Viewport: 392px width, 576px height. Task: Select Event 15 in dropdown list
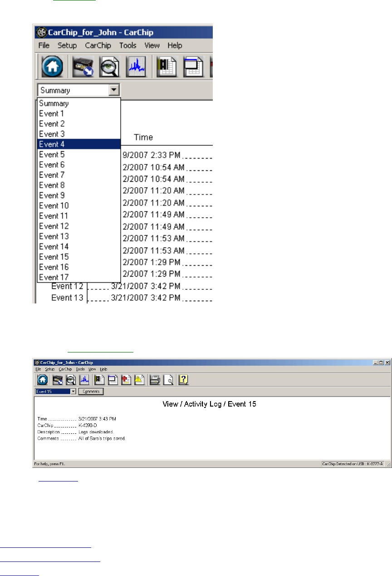(79, 257)
